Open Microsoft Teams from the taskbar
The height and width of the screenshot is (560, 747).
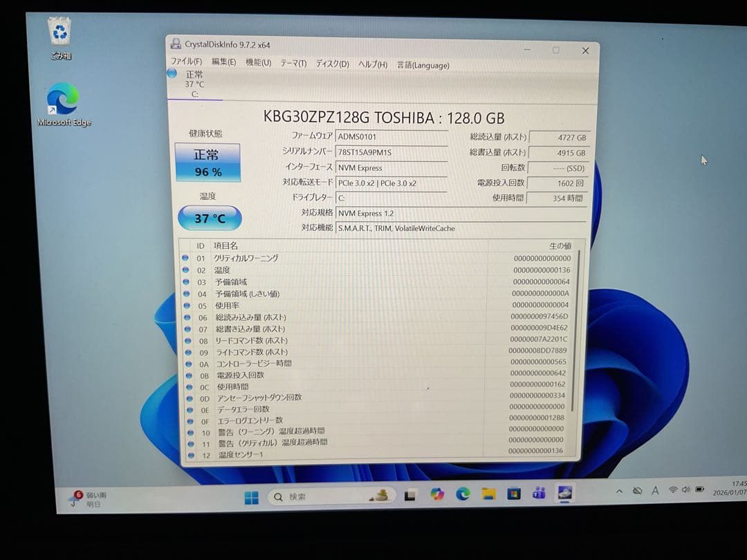pyautogui.click(x=539, y=493)
